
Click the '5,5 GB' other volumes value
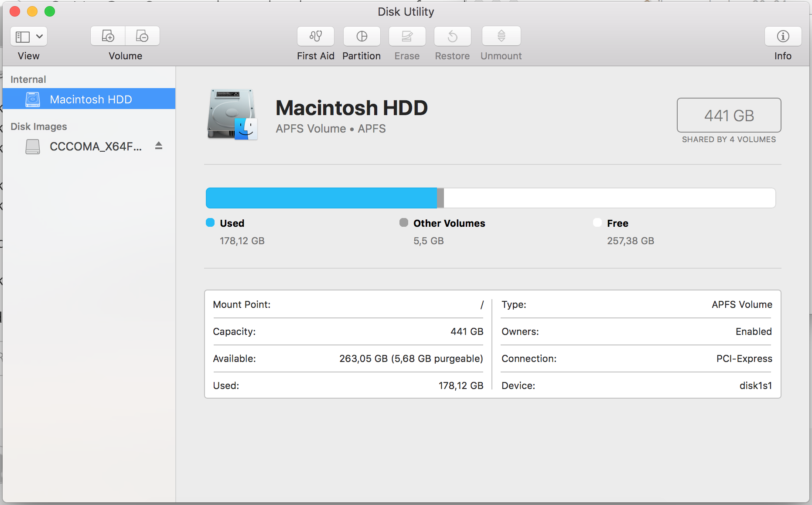tap(429, 241)
